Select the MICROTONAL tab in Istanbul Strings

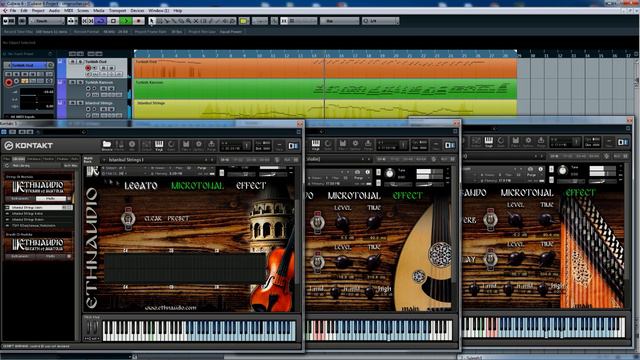pyautogui.click(x=198, y=186)
